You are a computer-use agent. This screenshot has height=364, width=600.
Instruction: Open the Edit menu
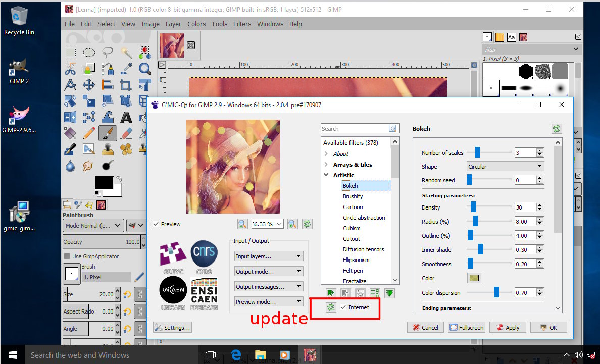coord(86,24)
